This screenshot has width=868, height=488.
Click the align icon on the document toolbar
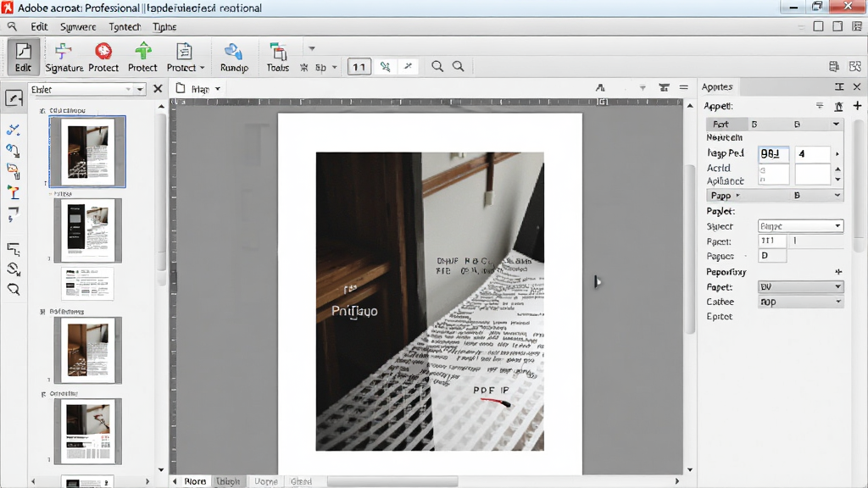point(664,87)
